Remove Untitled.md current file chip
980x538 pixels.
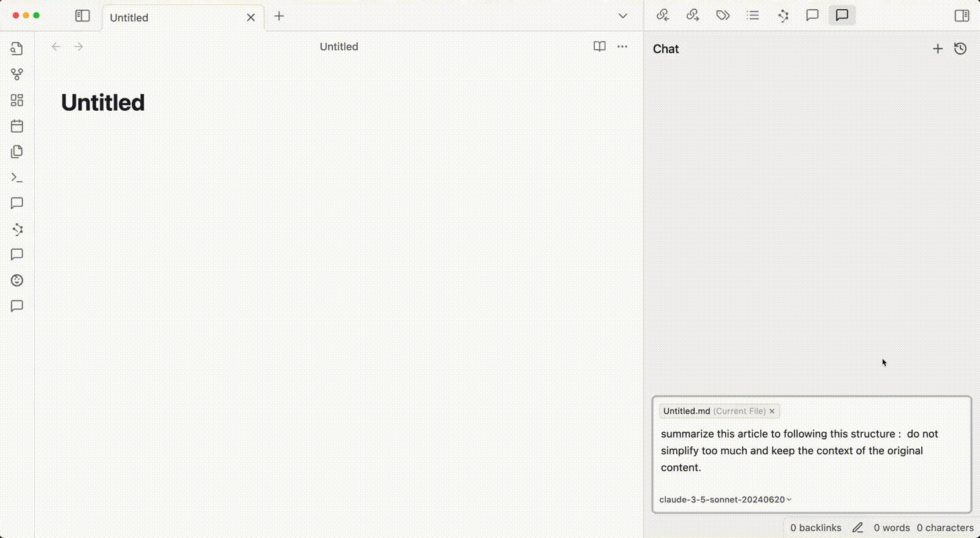tap(772, 411)
